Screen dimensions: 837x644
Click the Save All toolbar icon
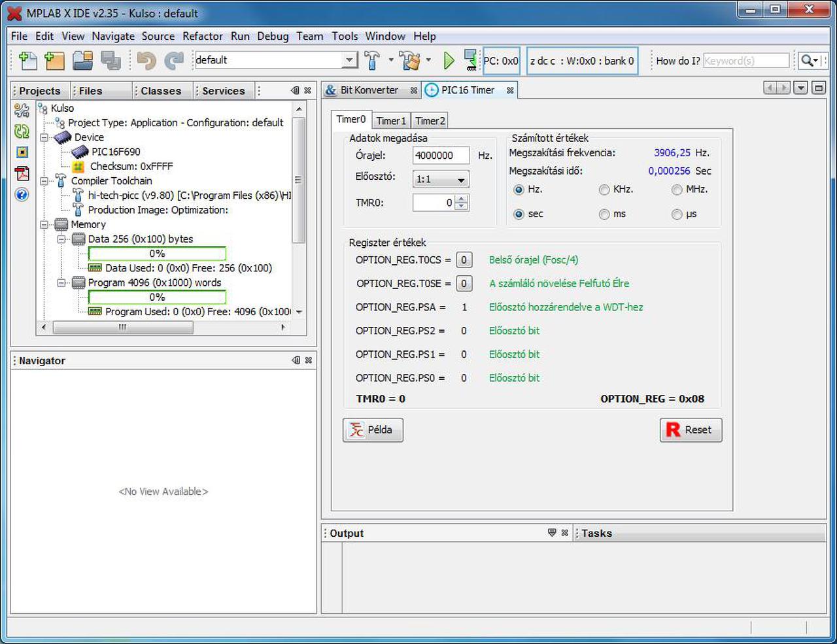[x=111, y=60]
